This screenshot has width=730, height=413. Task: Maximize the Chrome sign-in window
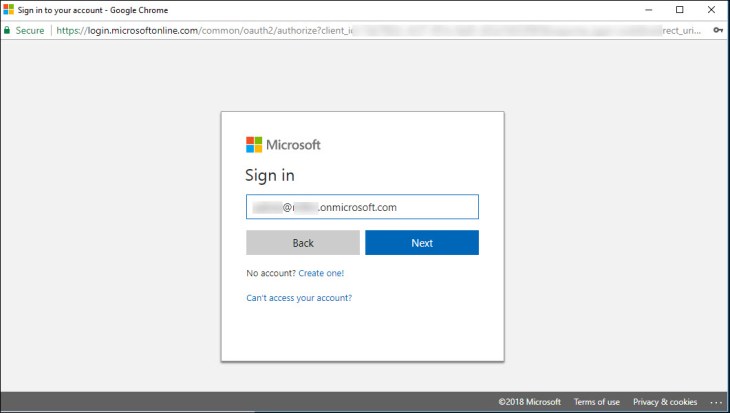680,10
